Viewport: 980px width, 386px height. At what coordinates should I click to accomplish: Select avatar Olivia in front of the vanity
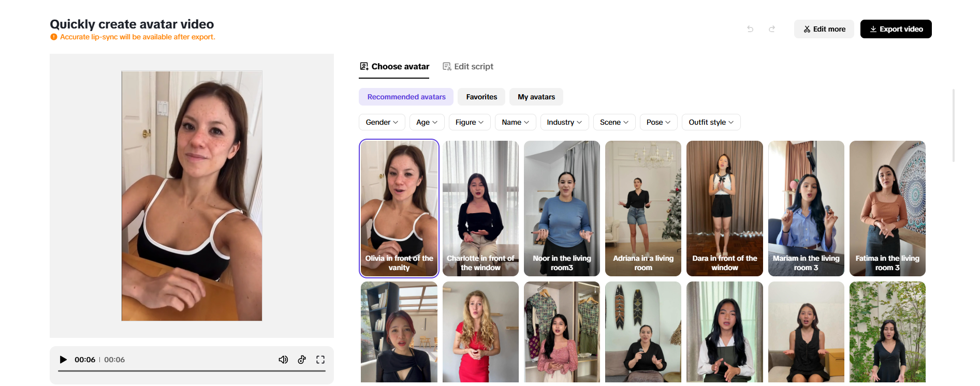pyautogui.click(x=399, y=209)
